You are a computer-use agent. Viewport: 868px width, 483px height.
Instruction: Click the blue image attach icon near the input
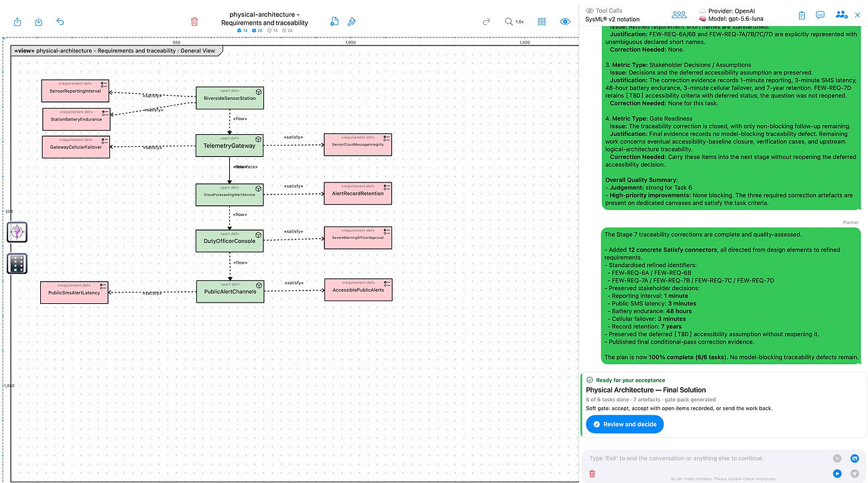click(855, 458)
